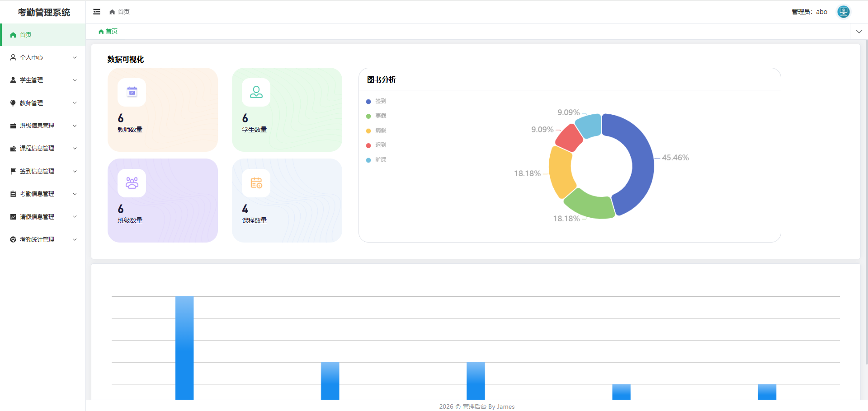Click the person icon on 学生数量 card
The width and height of the screenshot is (868, 411).
coord(256,92)
